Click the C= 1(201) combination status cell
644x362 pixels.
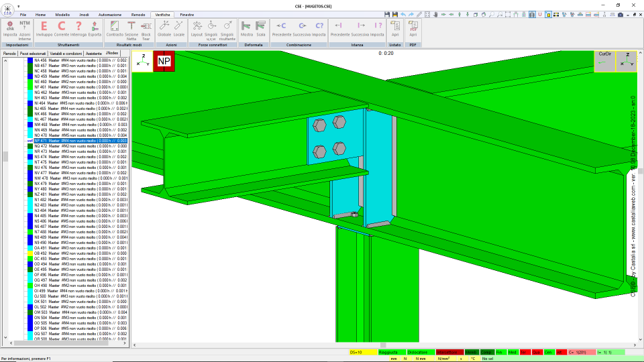click(x=582, y=352)
